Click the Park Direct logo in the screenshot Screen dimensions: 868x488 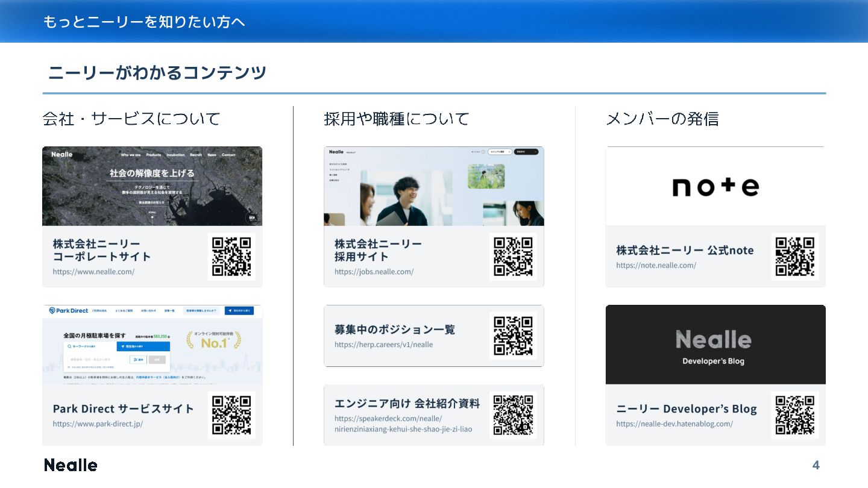pos(68,310)
